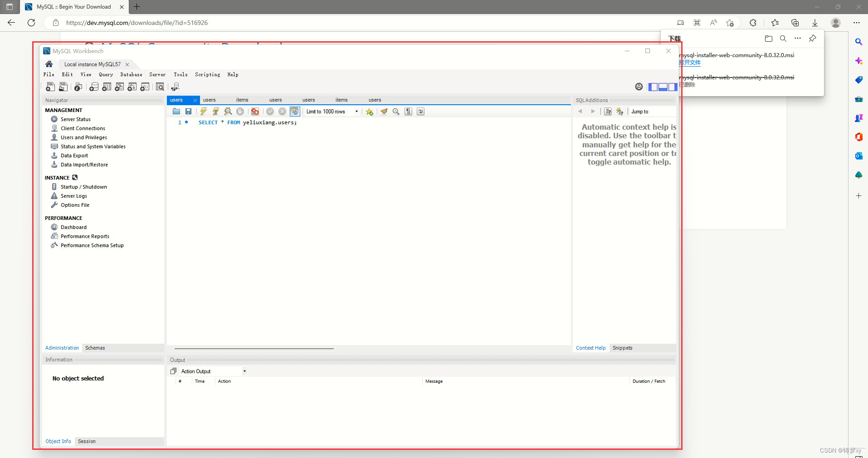The width and height of the screenshot is (868, 458).
Task: Beautify the SQL script with broom icon
Action: point(384,112)
